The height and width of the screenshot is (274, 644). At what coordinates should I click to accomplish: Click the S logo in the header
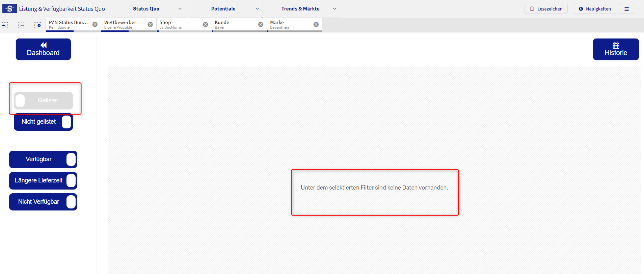click(x=9, y=9)
